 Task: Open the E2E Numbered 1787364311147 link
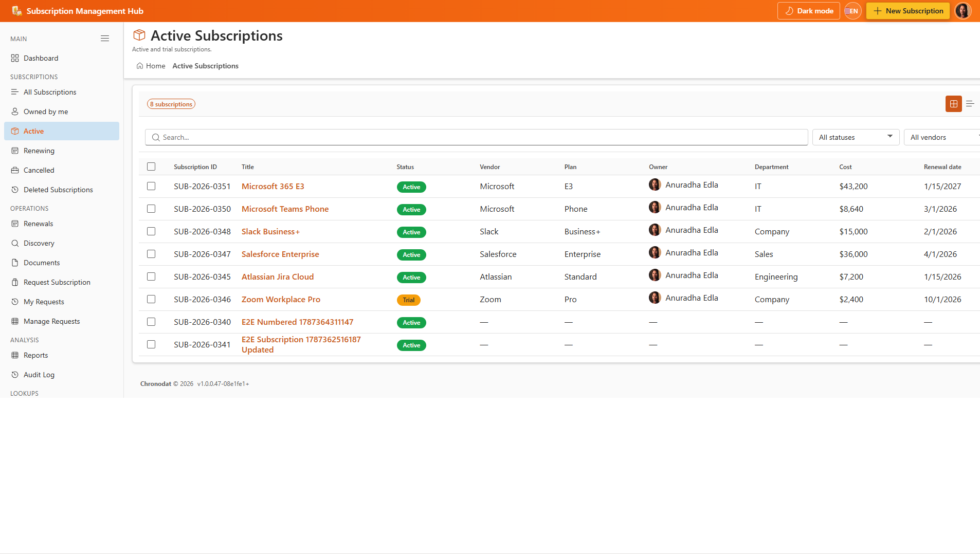tap(297, 322)
